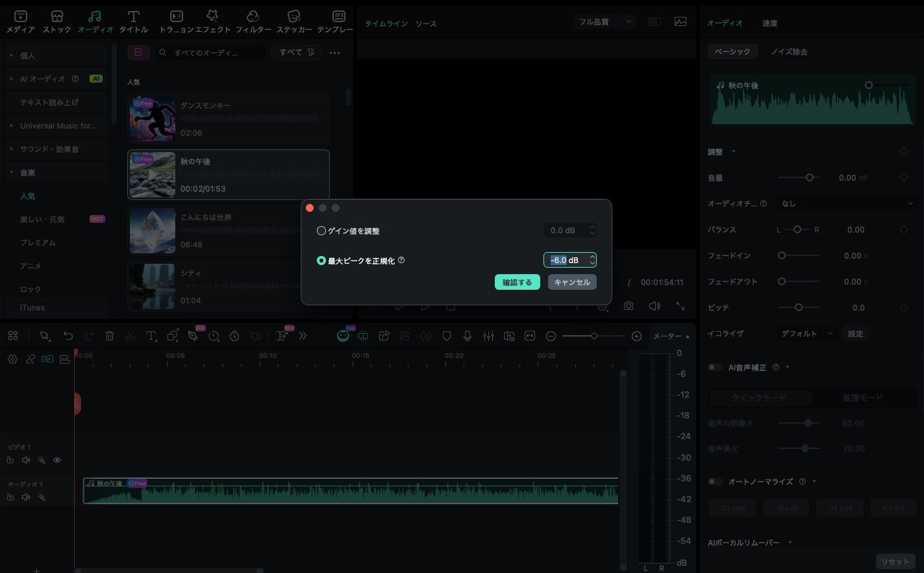Click the timeline zoom-in plus icon
The height and width of the screenshot is (573, 924).
point(636,336)
